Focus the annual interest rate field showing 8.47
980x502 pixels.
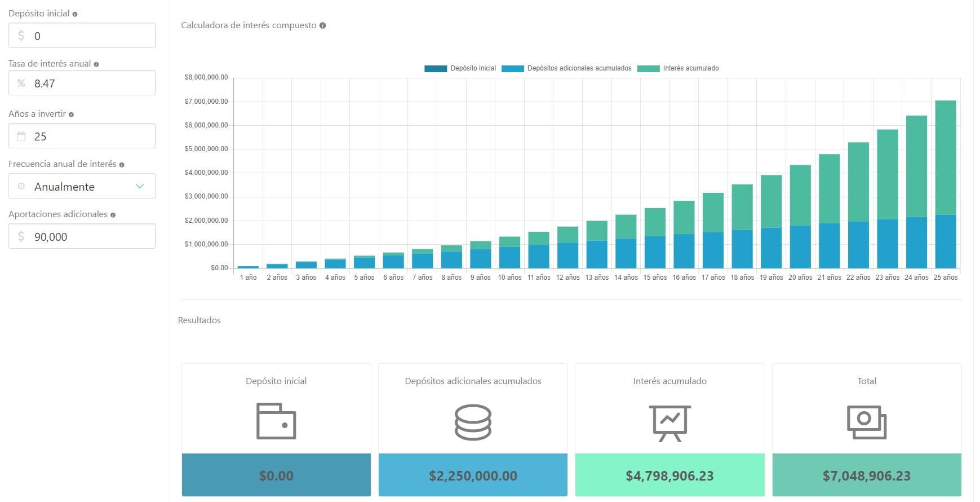(90, 83)
